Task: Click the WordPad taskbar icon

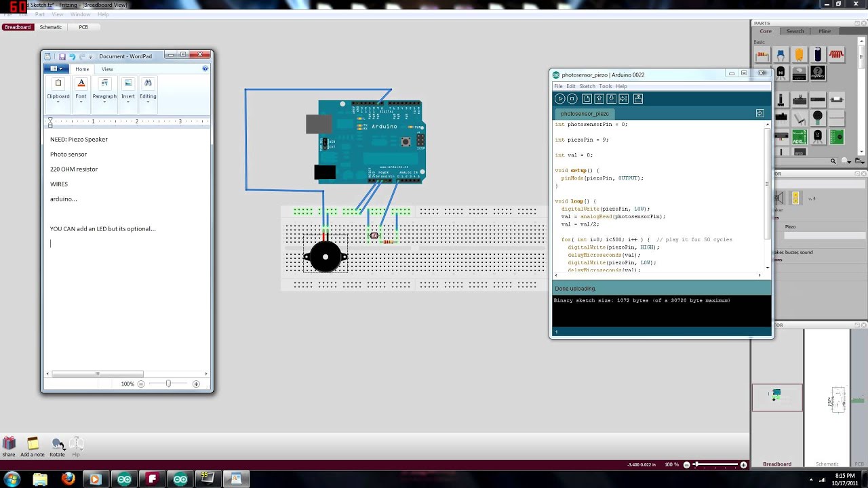Action: 236,479
